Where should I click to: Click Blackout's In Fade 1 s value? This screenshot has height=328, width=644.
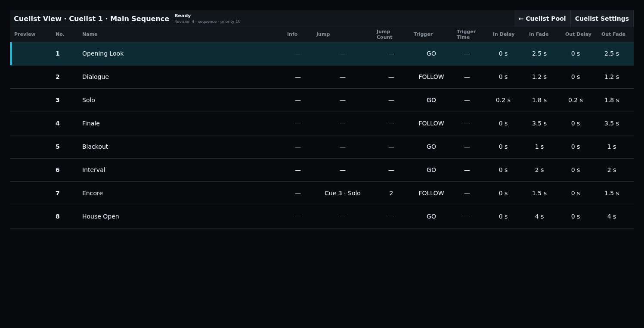539,147
